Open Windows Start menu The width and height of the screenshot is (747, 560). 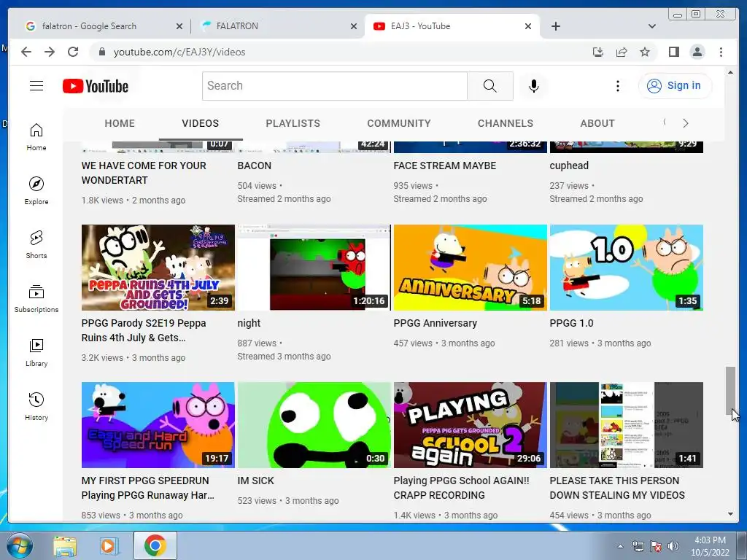point(19,545)
